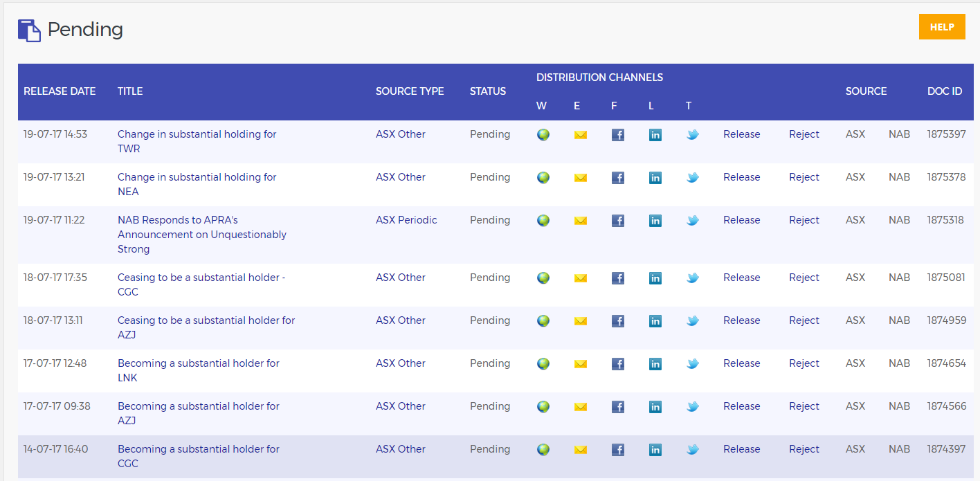Toggle Facebook icon for doc 1875318
Image resolution: width=980 pixels, height=481 pixels.
[x=618, y=221]
